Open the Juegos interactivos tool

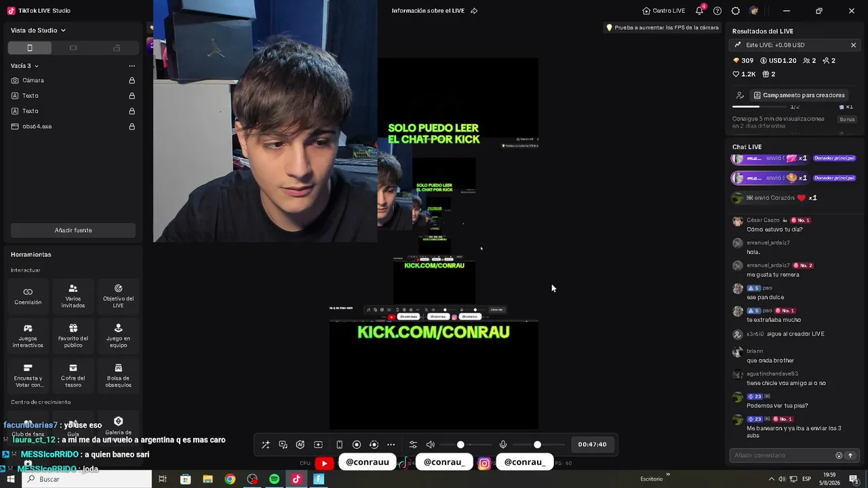pos(28,336)
